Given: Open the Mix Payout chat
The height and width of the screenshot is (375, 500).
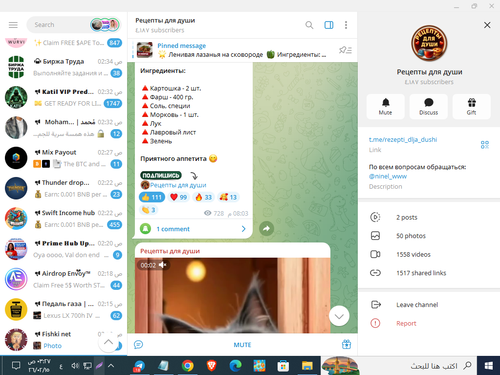Looking at the screenshot, I should coord(63,158).
